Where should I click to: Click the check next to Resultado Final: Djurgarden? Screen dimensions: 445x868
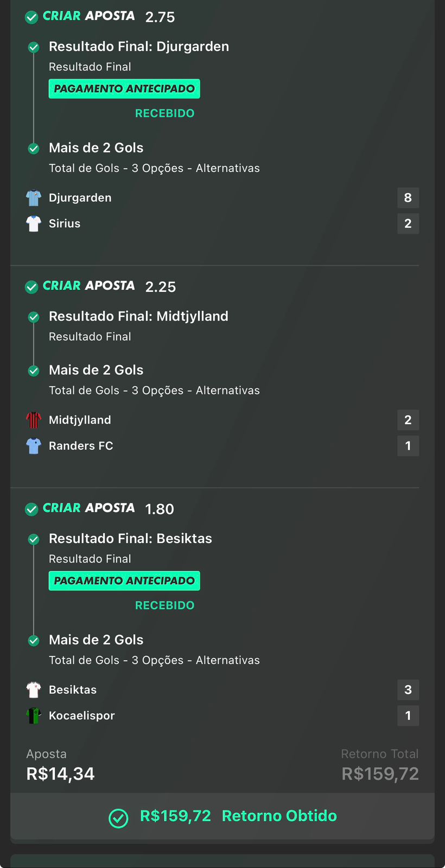coord(34,47)
